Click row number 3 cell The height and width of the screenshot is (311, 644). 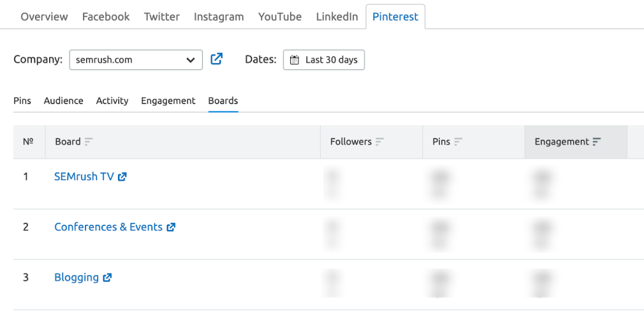26,278
